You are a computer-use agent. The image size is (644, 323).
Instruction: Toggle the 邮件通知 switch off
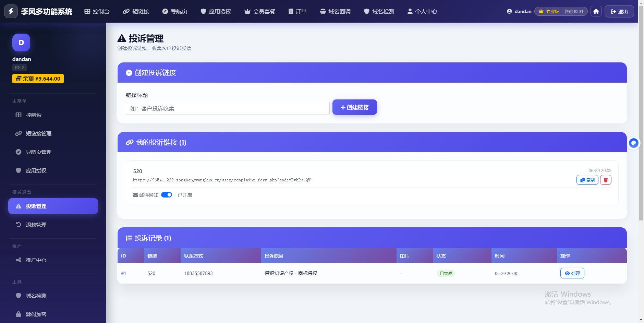(167, 195)
